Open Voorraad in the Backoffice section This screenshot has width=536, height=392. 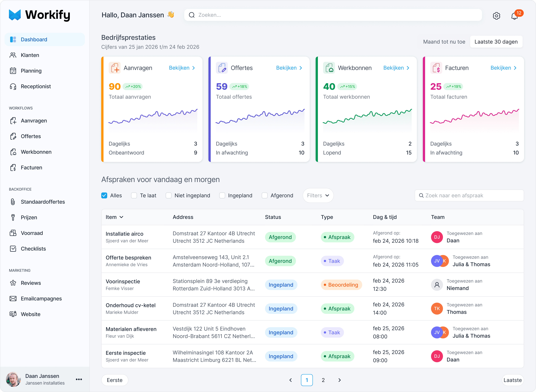click(x=45, y=233)
